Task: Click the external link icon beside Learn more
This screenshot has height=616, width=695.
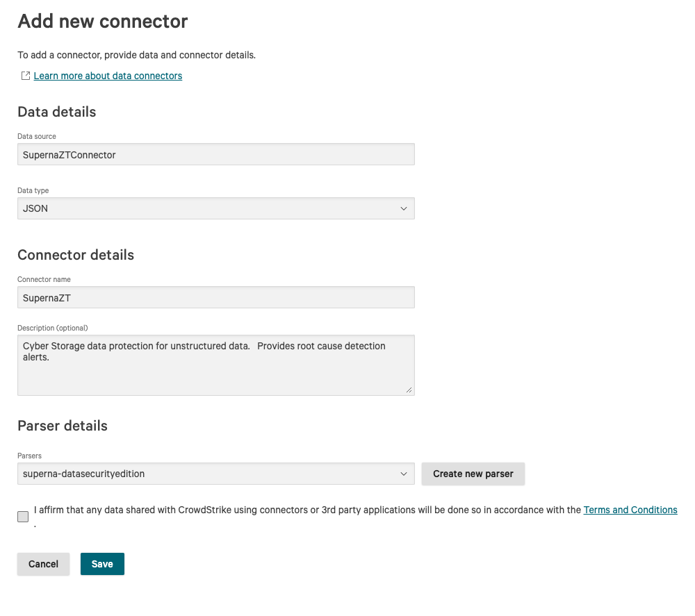Action: pyautogui.click(x=26, y=76)
